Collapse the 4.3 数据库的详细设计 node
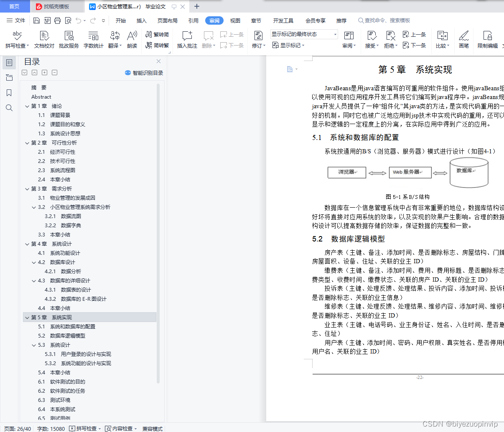This screenshot has height=432, width=504. (34, 281)
